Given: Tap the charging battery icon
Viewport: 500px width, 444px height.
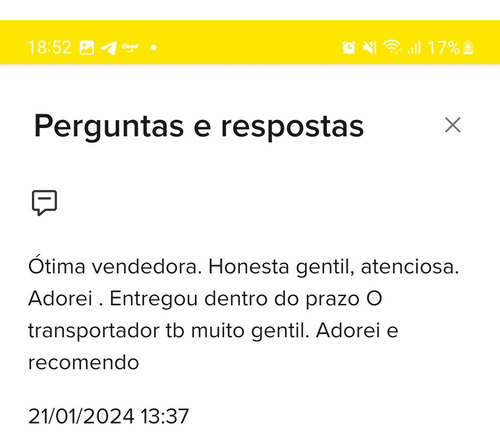Looking at the screenshot, I should [468, 47].
